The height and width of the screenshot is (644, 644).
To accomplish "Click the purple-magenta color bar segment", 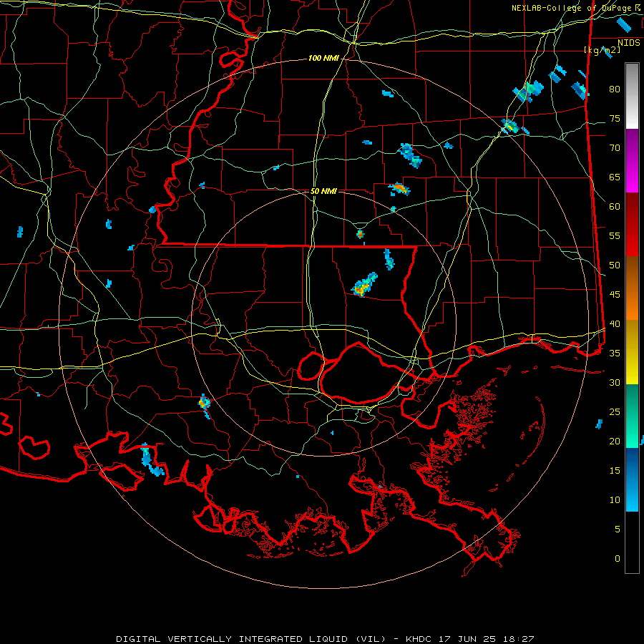I will pyautogui.click(x=632, y=161).
